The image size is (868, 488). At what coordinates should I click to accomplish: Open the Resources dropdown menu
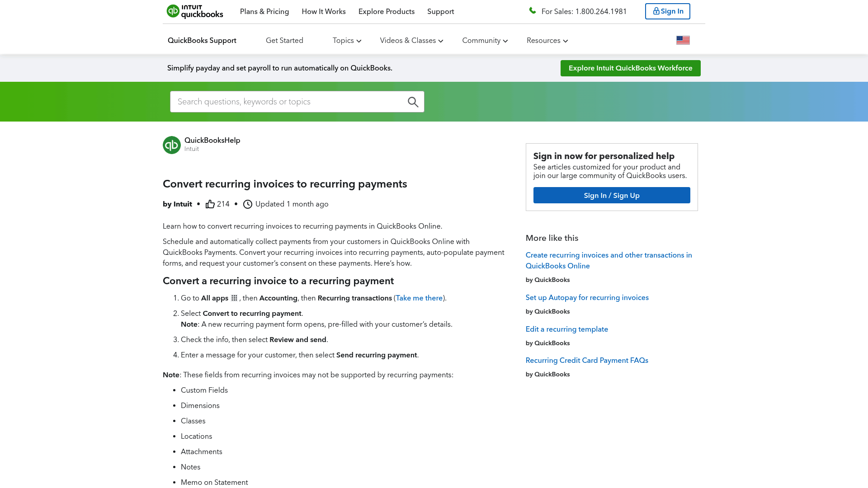point(547,41)
